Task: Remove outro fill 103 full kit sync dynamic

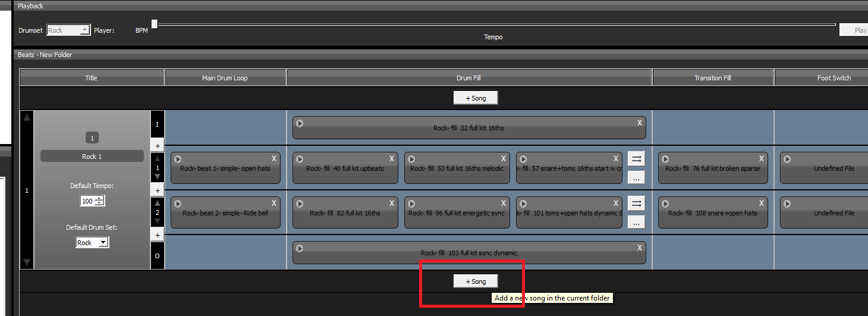Action: [x=640, y=248]
